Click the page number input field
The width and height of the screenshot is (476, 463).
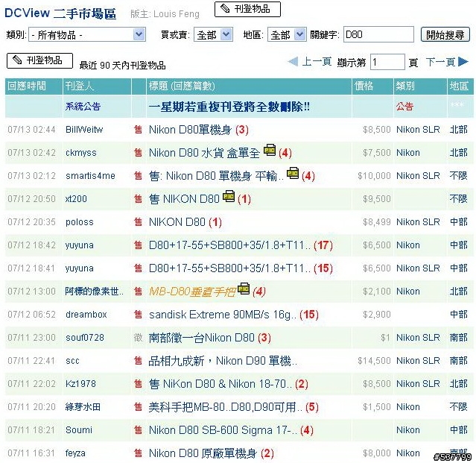(387, 62)
